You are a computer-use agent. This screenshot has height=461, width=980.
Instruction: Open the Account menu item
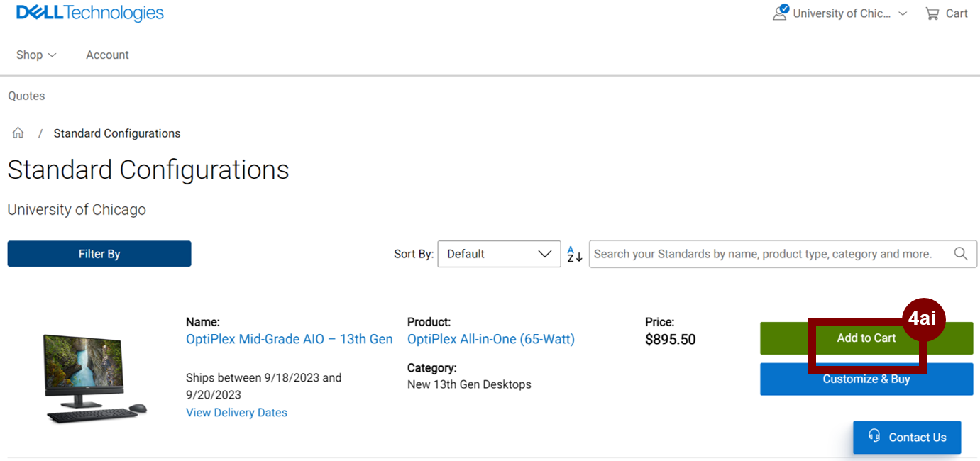coord(107,55)
